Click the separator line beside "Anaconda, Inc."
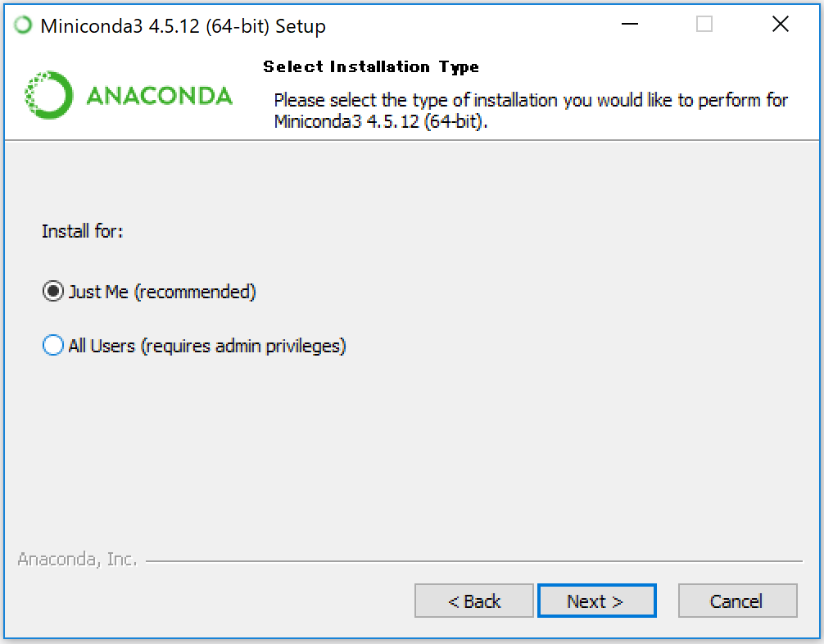 point(473,562)
